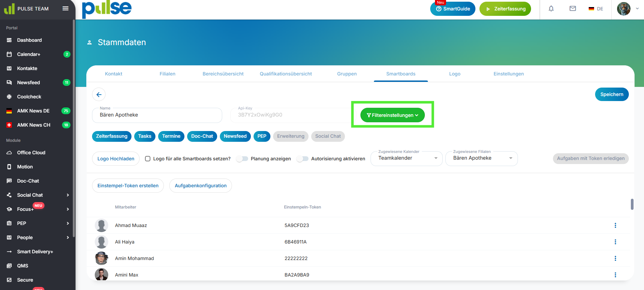Toggle the Newsfeed module chip
This screenshot has width=644, height=290.
point(235,136)
